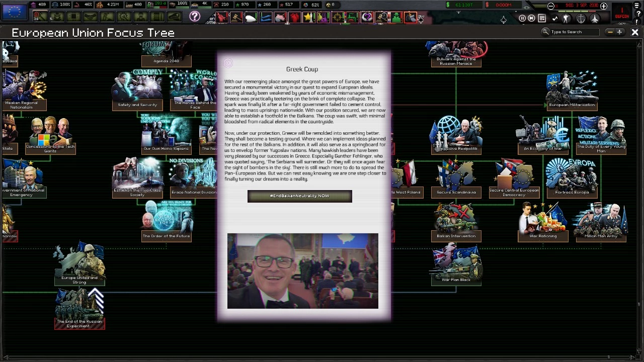Screen dimensions: 644x362
Task: Select the Million Man Army focus
Action: (601, 221)
